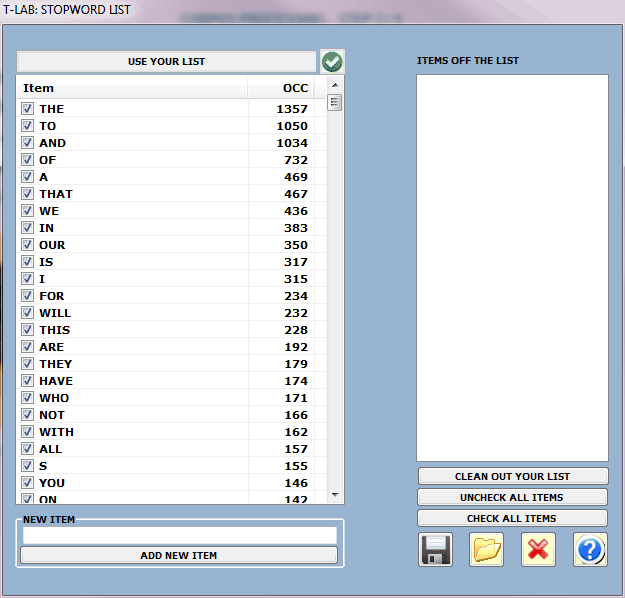
Task: Uncheck the THE stopword checkbox
Action: click(28, 109)
